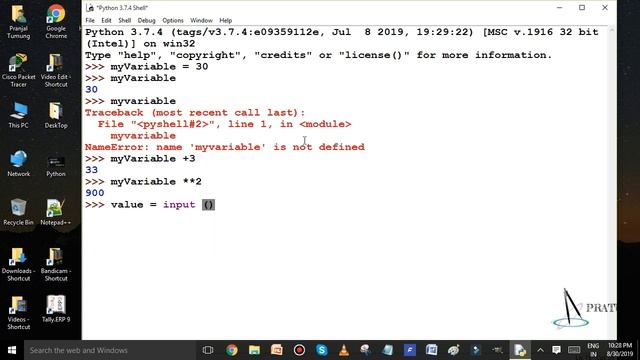Image resolution: width=640 pixels, height=360 pixels.
Task: Click the lowercase 'myvariable' prompt line
Action: (143, 101)
